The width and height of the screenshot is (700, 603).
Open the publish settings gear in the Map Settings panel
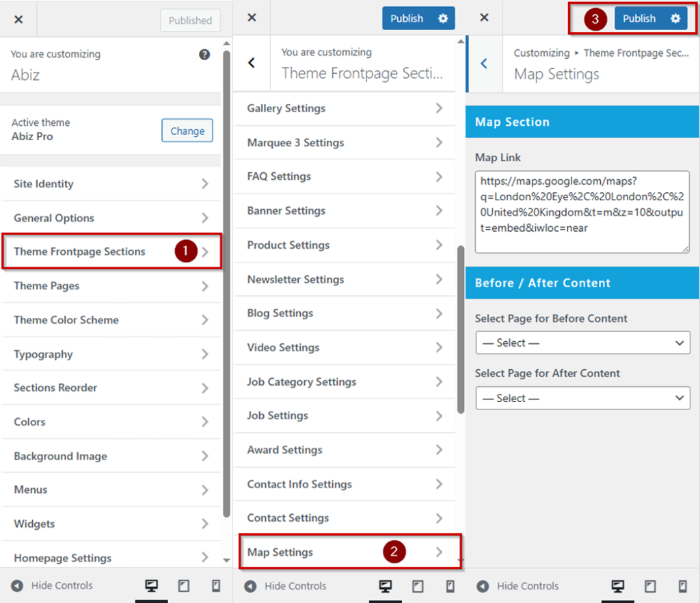[x=675, y=18]
